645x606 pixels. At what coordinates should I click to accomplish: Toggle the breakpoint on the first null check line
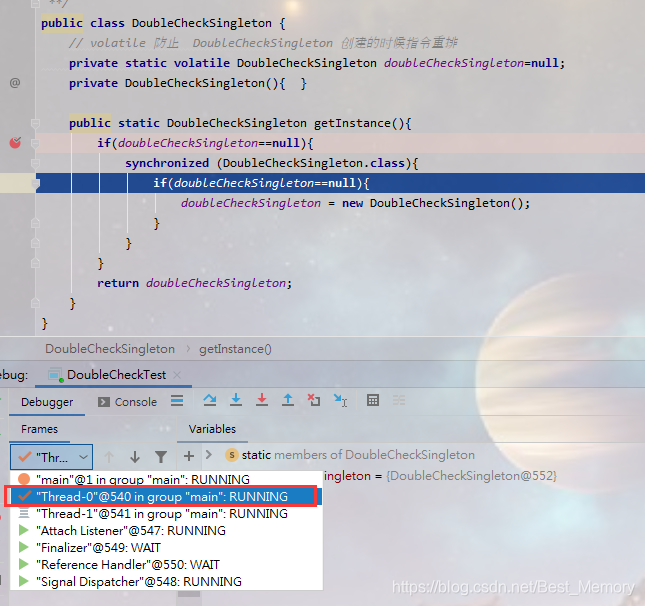[15, 143]
